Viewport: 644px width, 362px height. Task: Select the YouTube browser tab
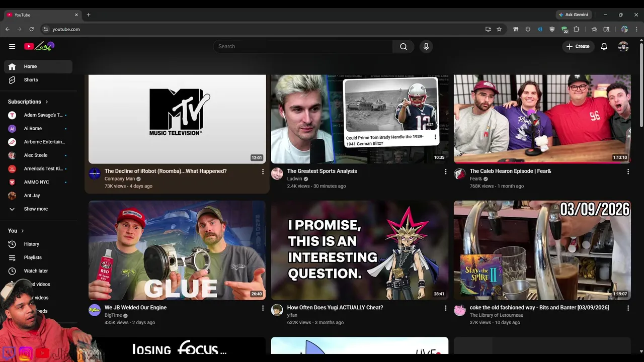(x=43, y=15)
